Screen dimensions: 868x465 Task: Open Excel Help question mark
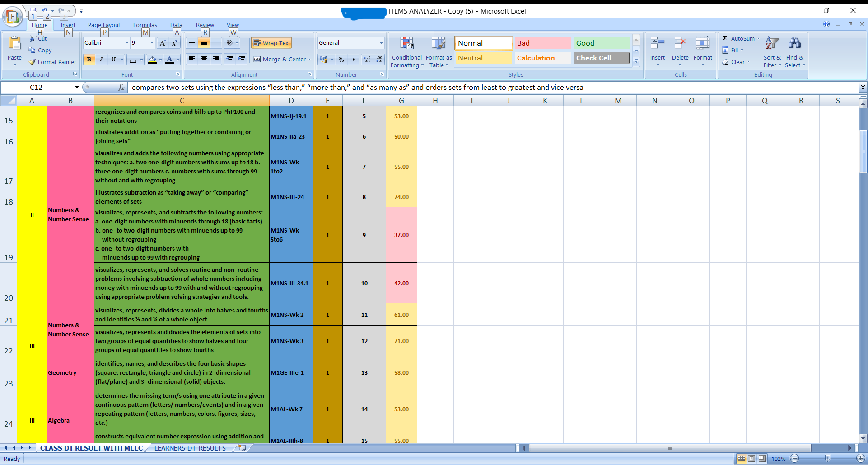tap(826, 24)
